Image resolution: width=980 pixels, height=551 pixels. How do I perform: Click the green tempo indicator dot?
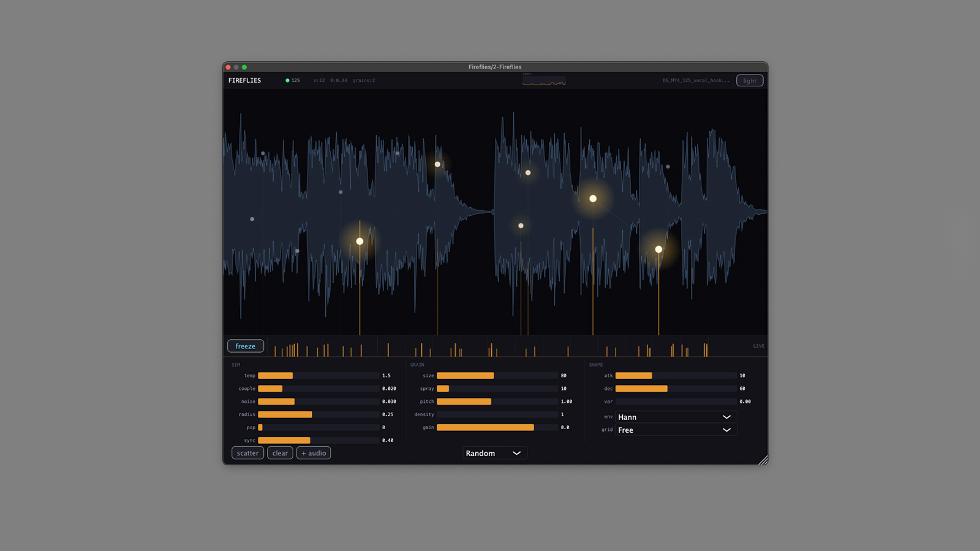coord(287,80)
